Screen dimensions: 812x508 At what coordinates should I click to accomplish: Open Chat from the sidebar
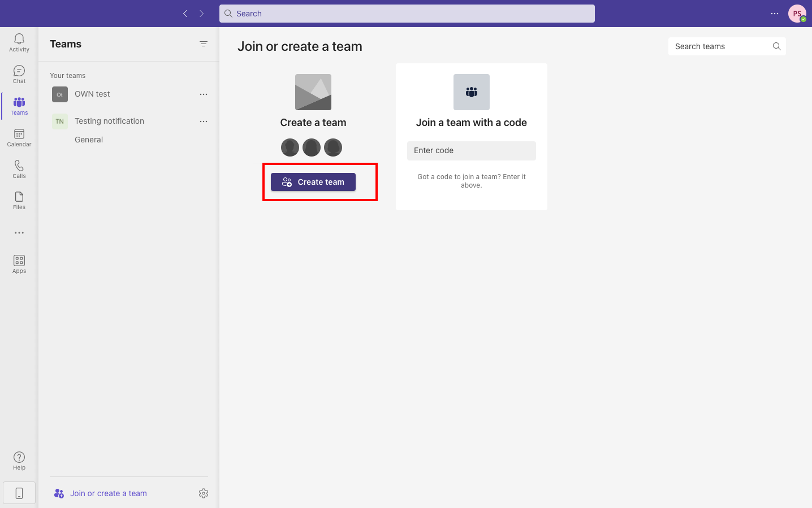click(x=19, y=74)
